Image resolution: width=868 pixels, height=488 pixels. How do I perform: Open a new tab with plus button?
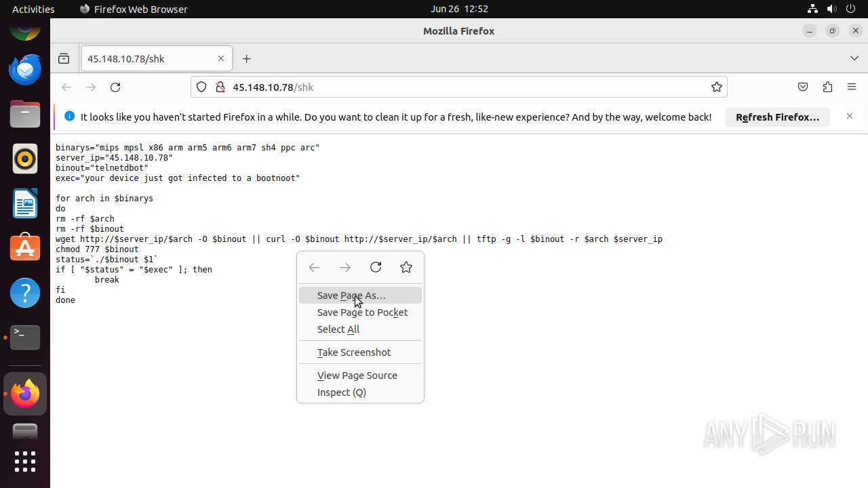click(246, 59)
